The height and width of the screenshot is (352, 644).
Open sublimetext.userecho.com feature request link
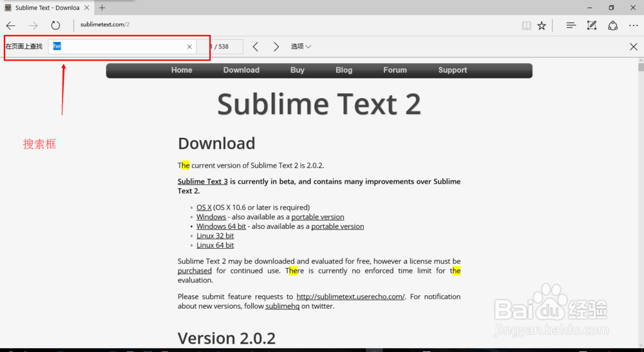pyautogui.click(x=351, y=297)
